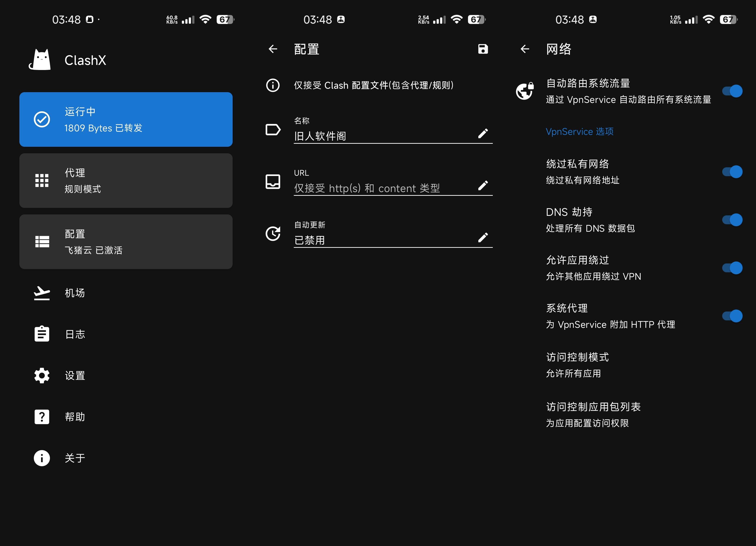Viewport: 756px width, 546px height.
Task: Click the 仅接受 Clash 配置文件 notice text
Action: coord(373,85)
